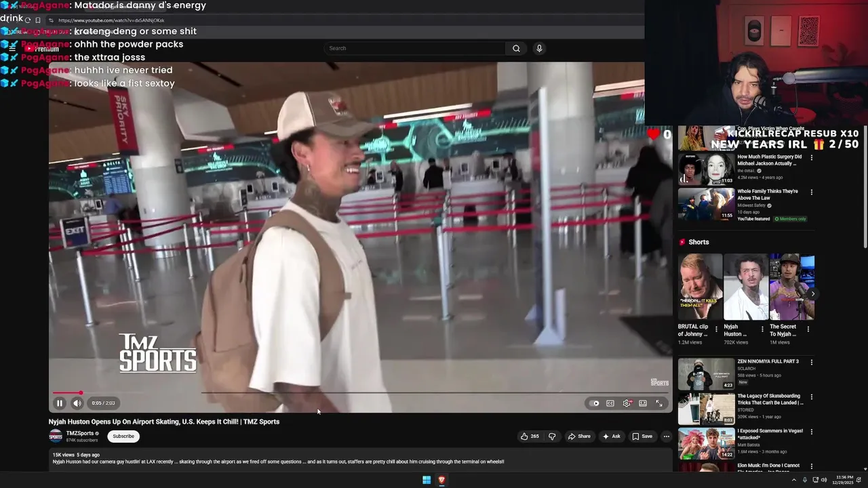Open options for Michael Jackson surgery video

[x=811, y=158]
